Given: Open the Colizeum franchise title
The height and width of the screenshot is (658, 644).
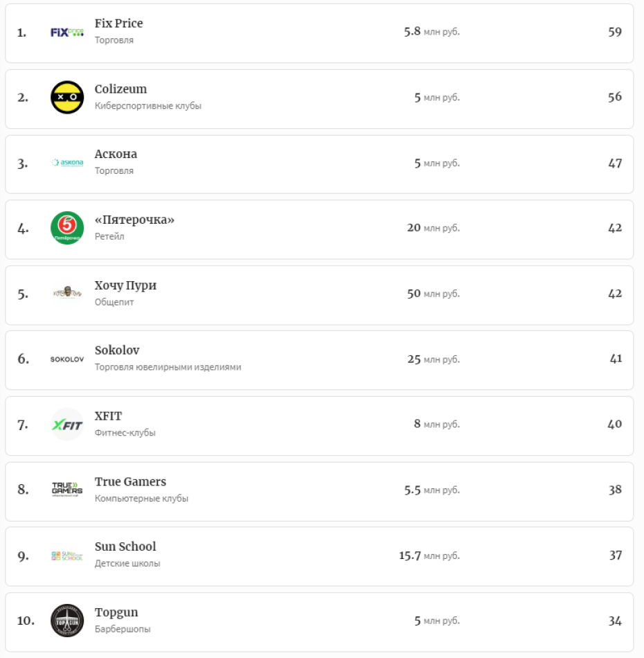Looking at the screenshot, I should (x=120, y=89).
